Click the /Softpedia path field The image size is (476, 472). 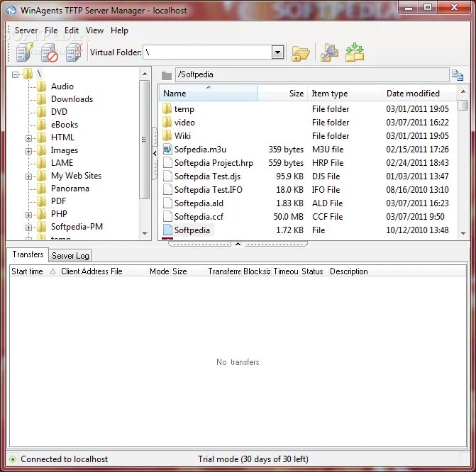point(312,74)
